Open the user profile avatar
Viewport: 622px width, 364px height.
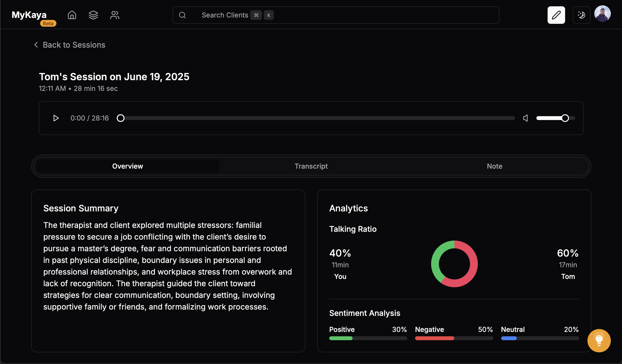click(x=602, y=14)
